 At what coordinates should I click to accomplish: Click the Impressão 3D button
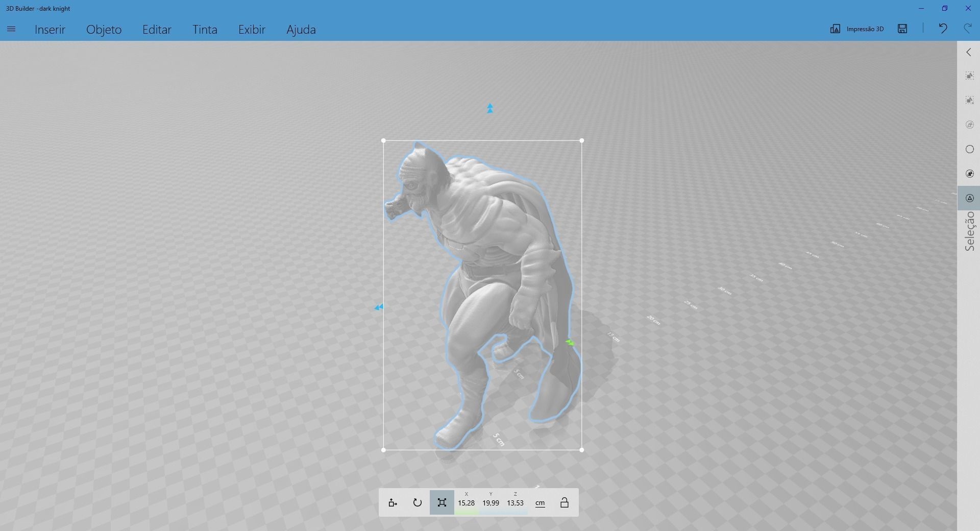857,29
